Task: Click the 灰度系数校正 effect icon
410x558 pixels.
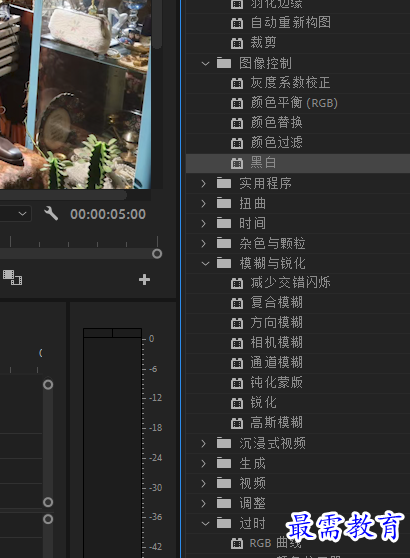Action: [x=237, y=84]
